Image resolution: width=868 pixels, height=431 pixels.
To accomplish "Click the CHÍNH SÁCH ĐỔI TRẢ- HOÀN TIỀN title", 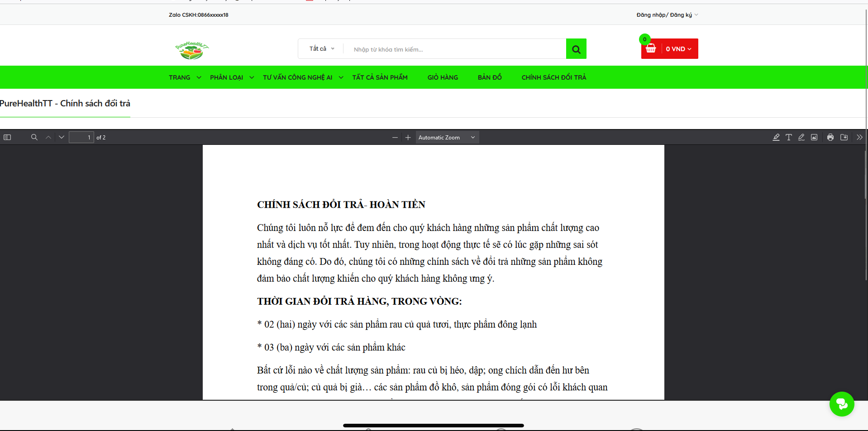I will (341, 205).
